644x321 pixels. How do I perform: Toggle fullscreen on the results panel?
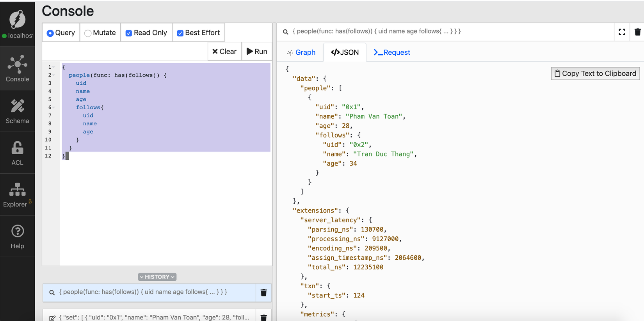click(x=622, y=32)
